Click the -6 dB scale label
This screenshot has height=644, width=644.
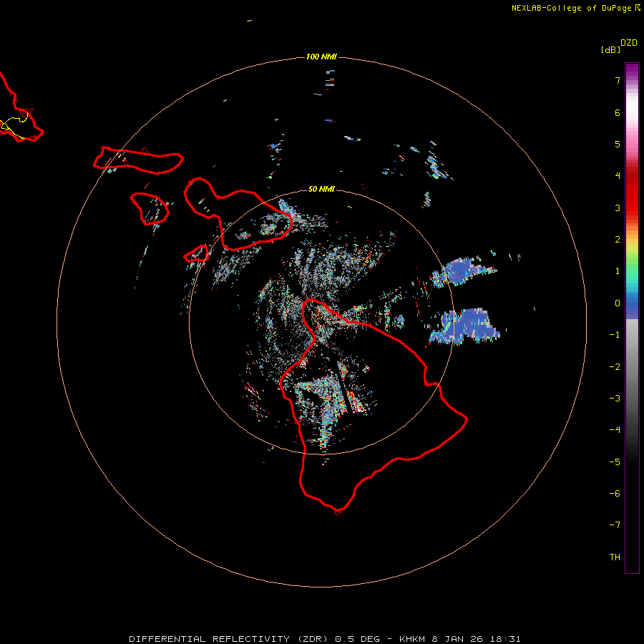coord(615,494)
